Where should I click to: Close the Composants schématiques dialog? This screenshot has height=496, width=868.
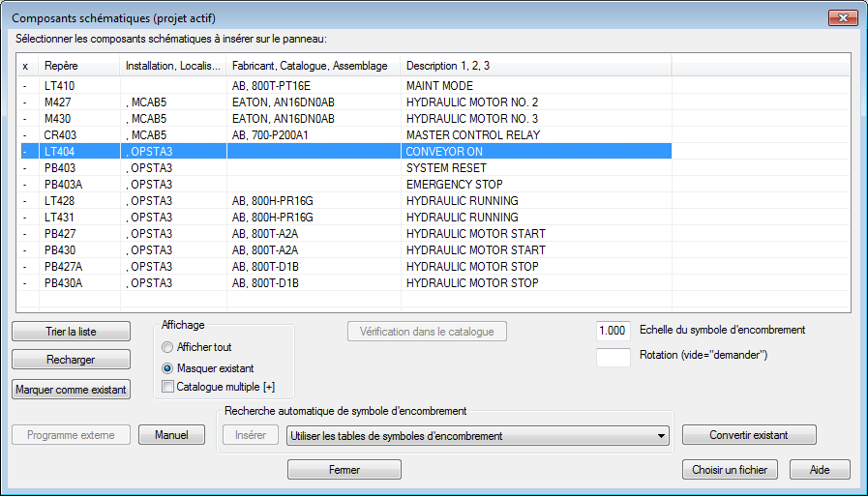pyautogui.click(x=843, y=17)
